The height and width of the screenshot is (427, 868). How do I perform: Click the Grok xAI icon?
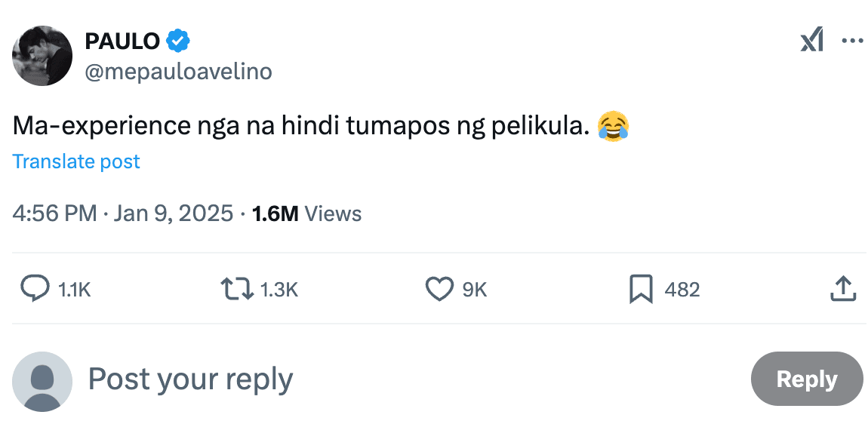811,40
